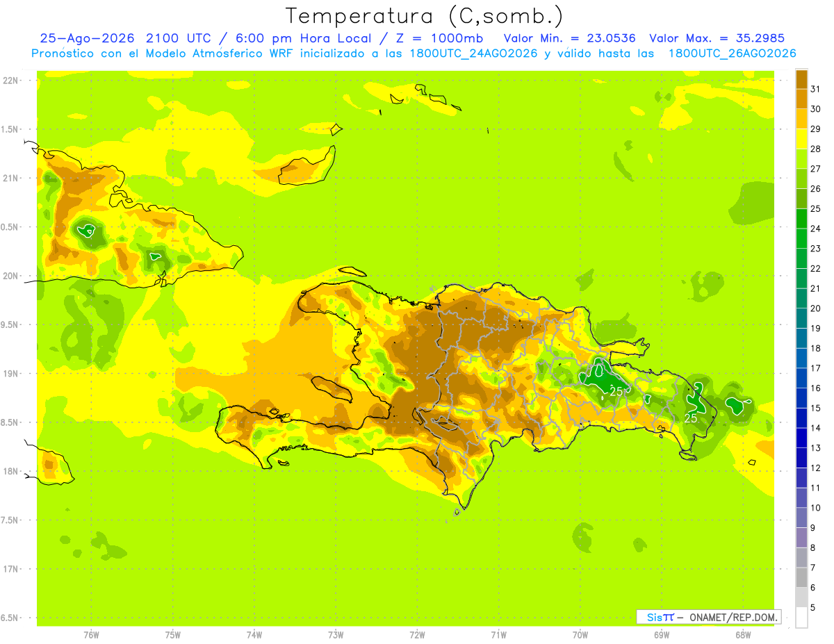The height and width of the screenshot is (644, 834).
Task: Click the 73W longitude label
Action: point(336,635)
